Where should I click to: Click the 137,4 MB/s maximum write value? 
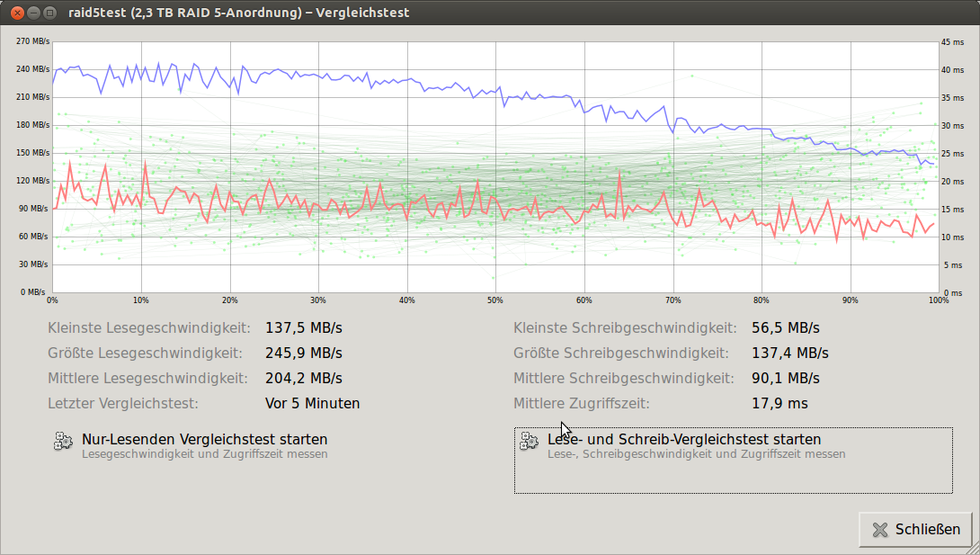tap(789, 354)
